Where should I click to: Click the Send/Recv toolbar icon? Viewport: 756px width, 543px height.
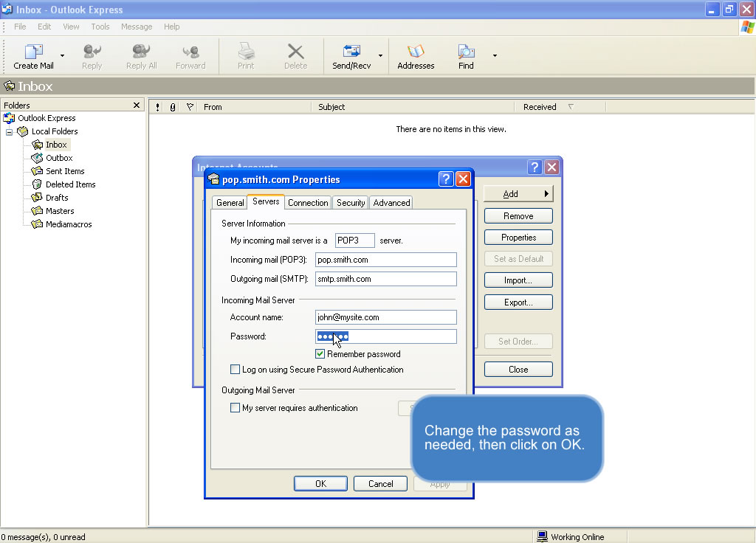pyautogui.click(x=351, y=52)
